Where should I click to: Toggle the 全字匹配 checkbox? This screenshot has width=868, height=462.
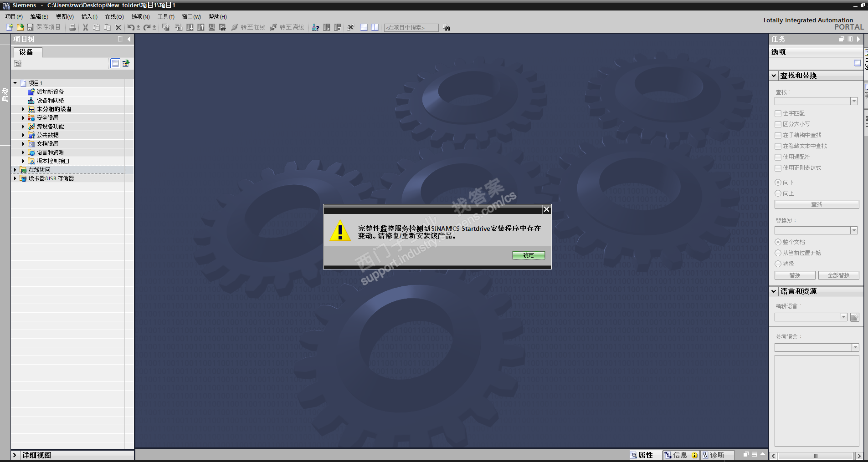coord(778,113)
